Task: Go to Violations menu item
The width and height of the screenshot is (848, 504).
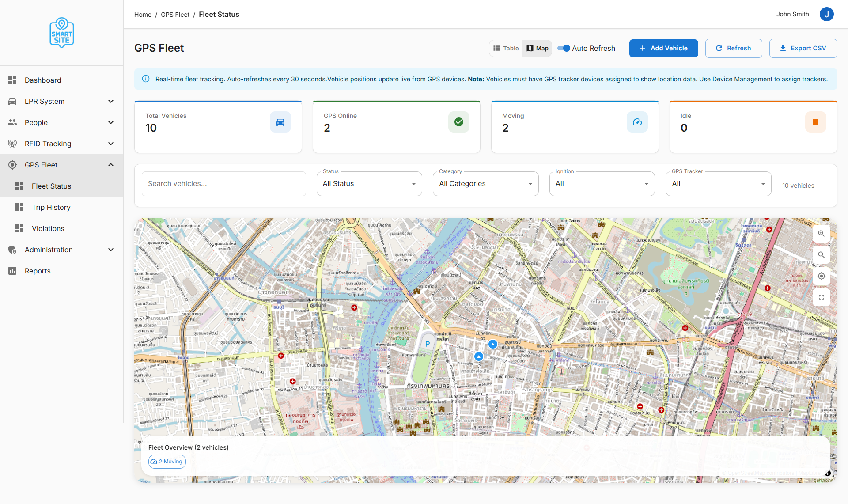Action: pyautogui.click(x=48, y=228)
